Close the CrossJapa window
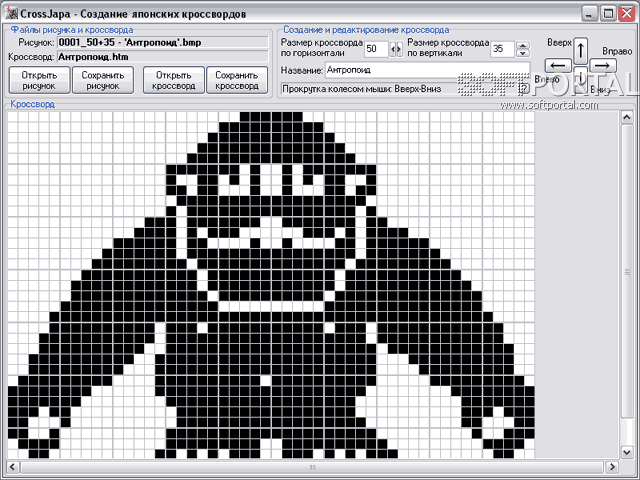Image resolution: width=640 pixels, height=480 pixels. point(627,13)
